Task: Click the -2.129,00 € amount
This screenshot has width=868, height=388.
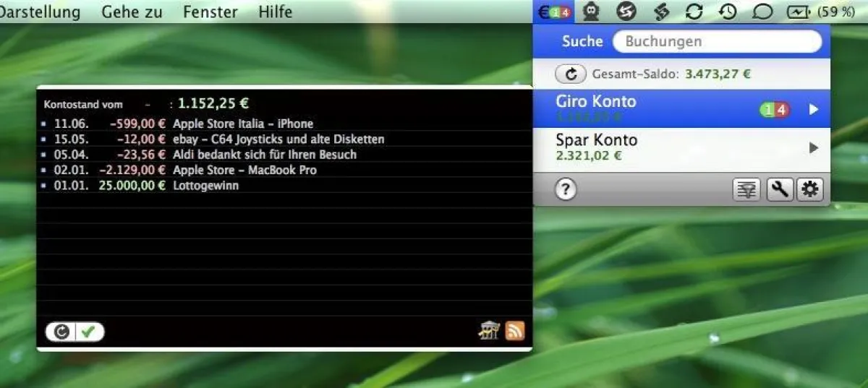Action: click(x=132, y=170)
